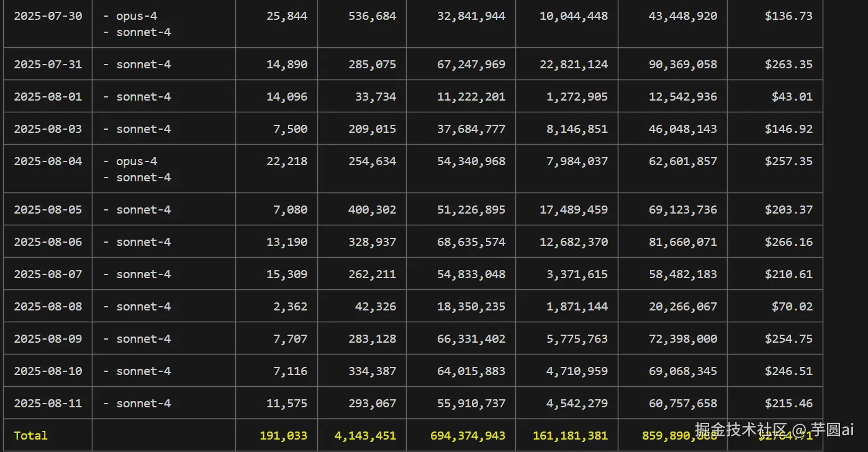
Task: Click the 2025-08-03 date cell
Action: pyautogui.click(x=48, y=129)
